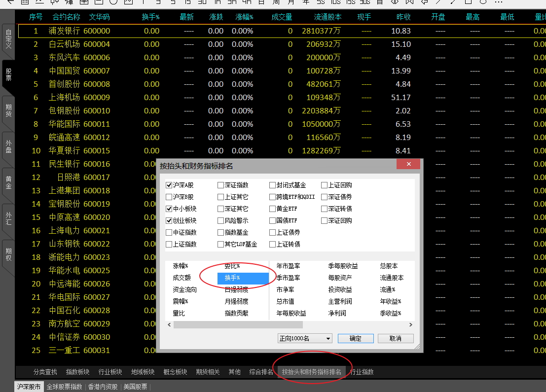Switch to the 美国股票 market tab

[x=135, y=387]
